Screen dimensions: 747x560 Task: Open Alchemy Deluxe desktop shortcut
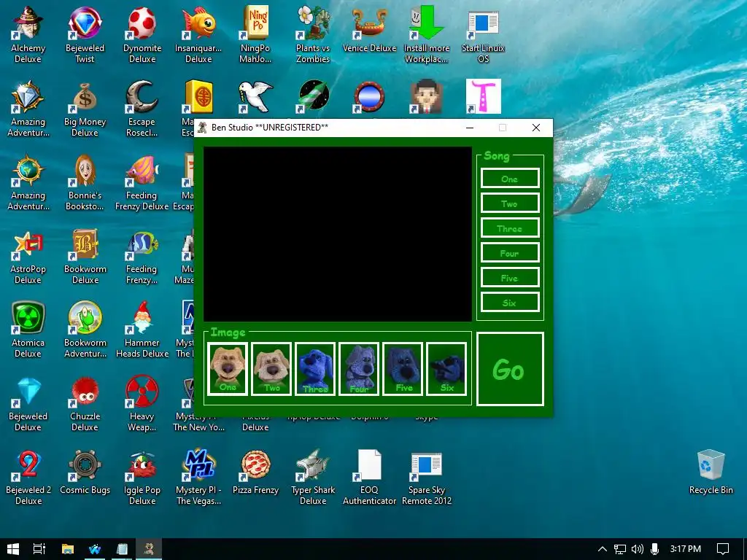coord(28,34)
